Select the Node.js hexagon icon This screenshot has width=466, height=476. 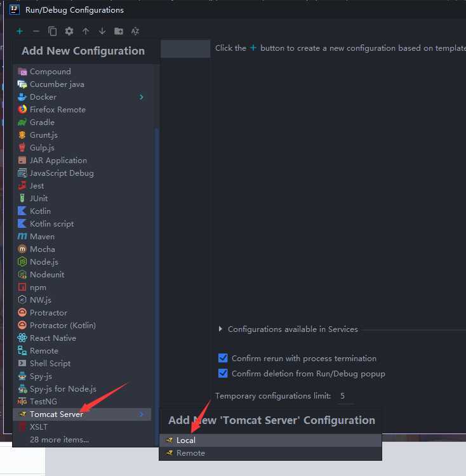click(x=22, y=261)
